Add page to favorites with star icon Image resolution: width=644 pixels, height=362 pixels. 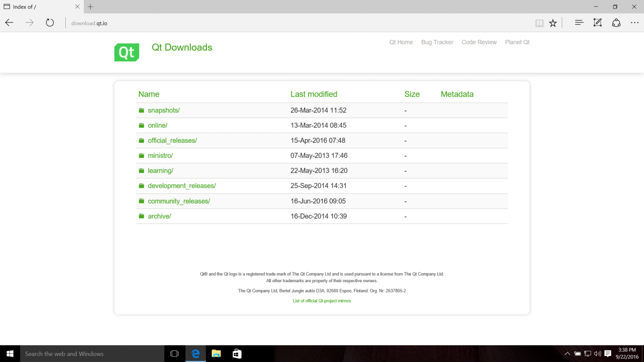pos(553,23)
